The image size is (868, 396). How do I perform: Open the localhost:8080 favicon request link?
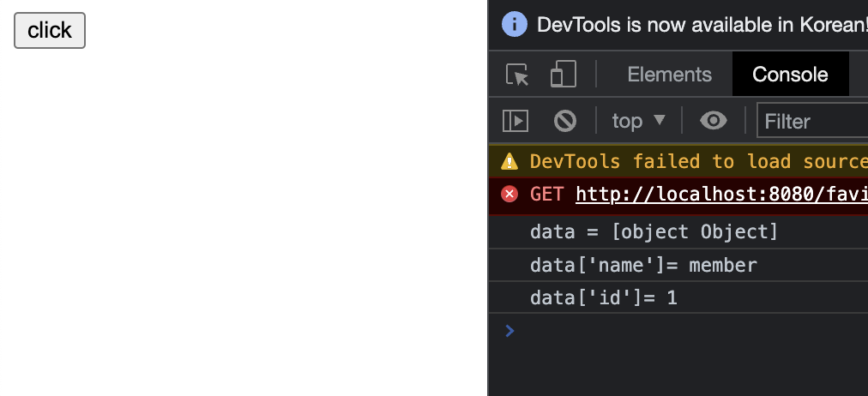720,195
